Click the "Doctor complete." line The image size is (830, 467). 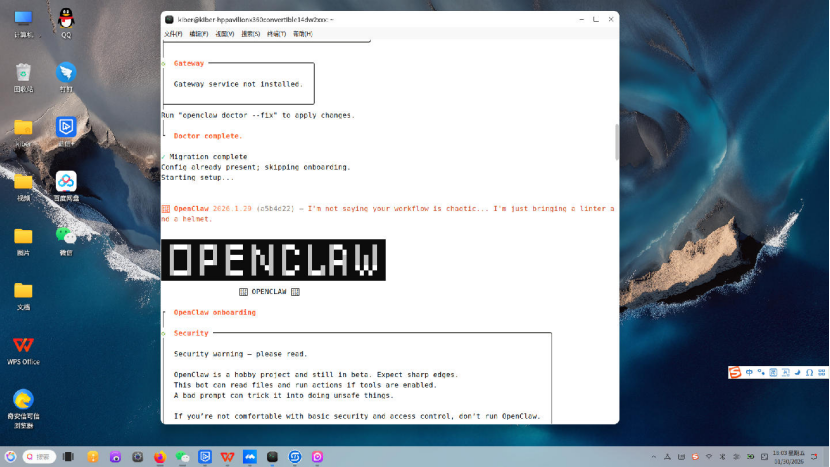(208, 136)
